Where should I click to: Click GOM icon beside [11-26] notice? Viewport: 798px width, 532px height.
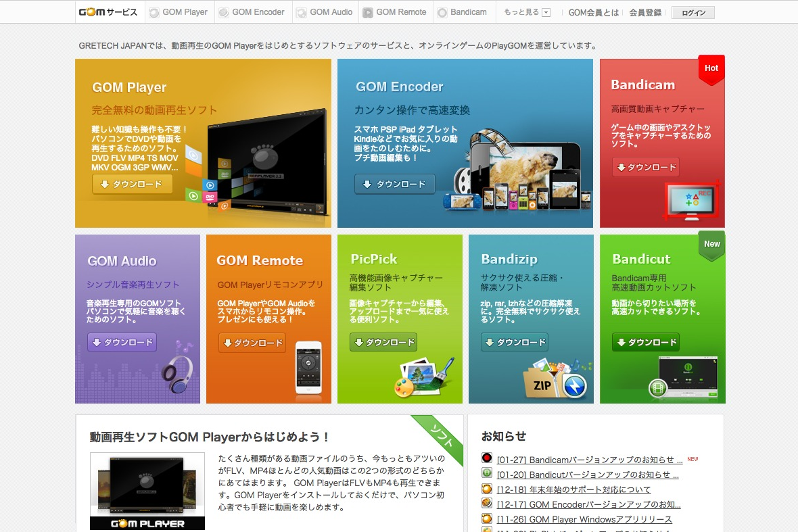point(487,518)
